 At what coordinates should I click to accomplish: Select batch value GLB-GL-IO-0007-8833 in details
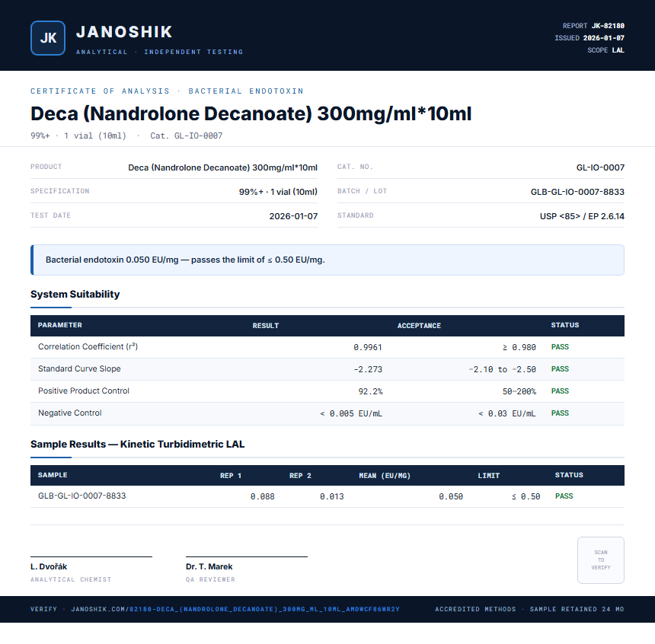click(577, 192)
